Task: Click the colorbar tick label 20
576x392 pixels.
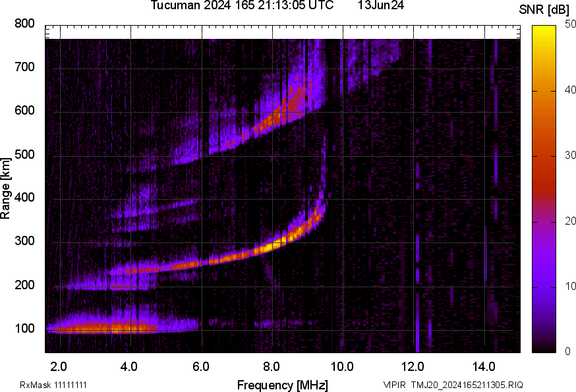Action: point(570,221)
